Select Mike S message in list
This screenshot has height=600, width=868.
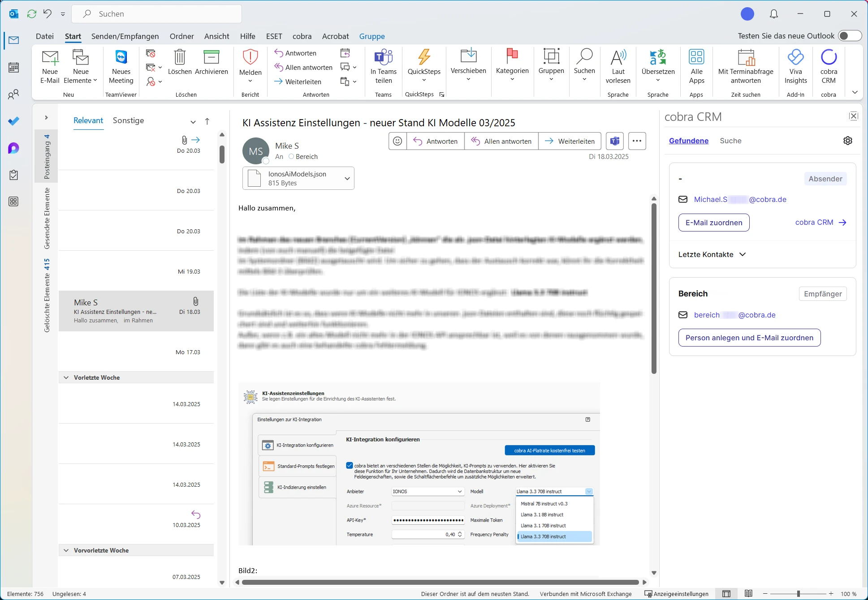point(136,311)
